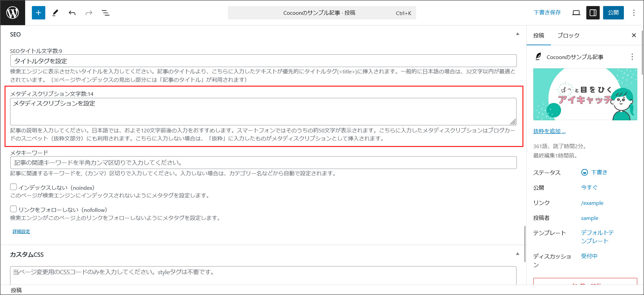Image resolution: width=644 pixels, height=295 pixels.
Task: Redo the last undone change
Action: pyautogui.click(x=89, y=13)
